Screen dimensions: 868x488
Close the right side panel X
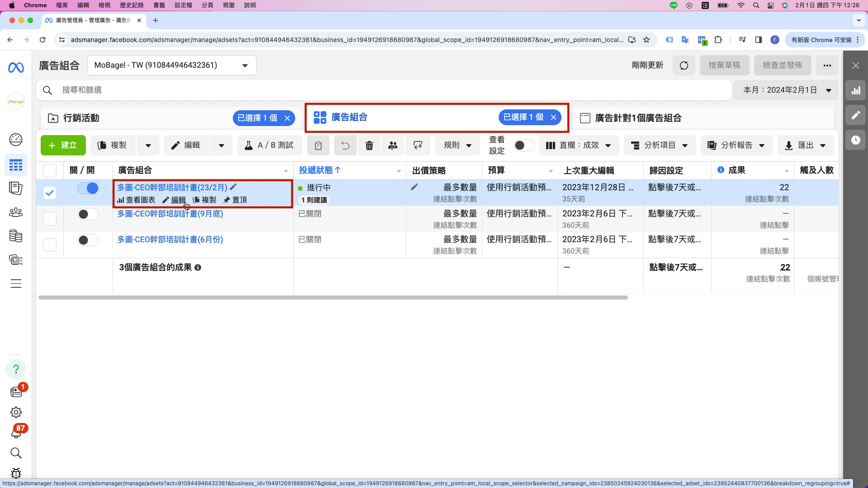coord(856,66)
